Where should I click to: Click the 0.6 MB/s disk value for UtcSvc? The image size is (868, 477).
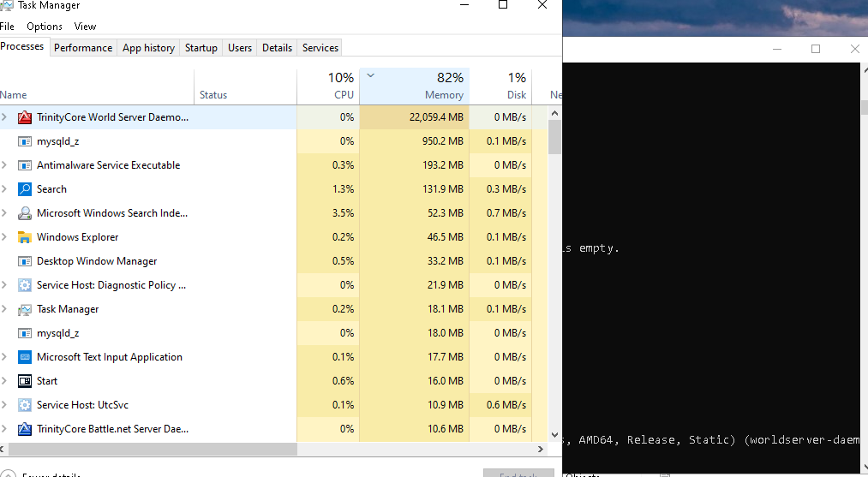[506, 405]
